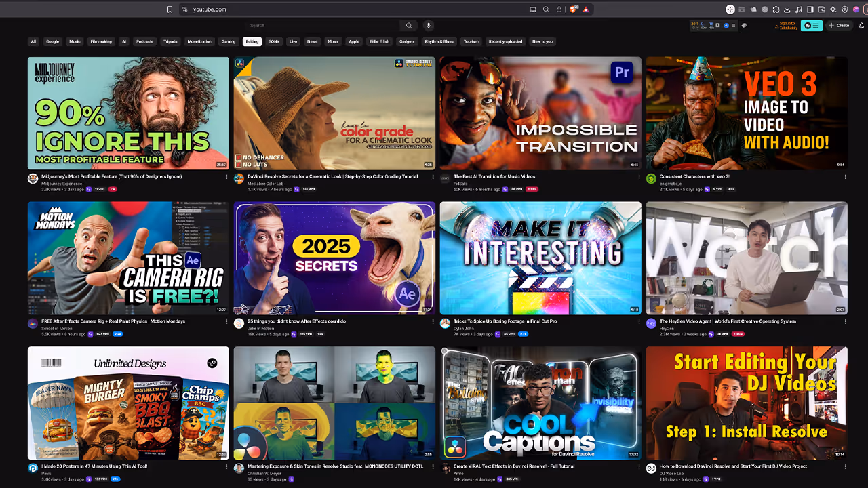Image resolution: width=868 pixels, height=488 pixels.
Task: Open title 'Create VIRAL Text Effects in Davinci Resolve'
Action: click(x=514, y=466)
